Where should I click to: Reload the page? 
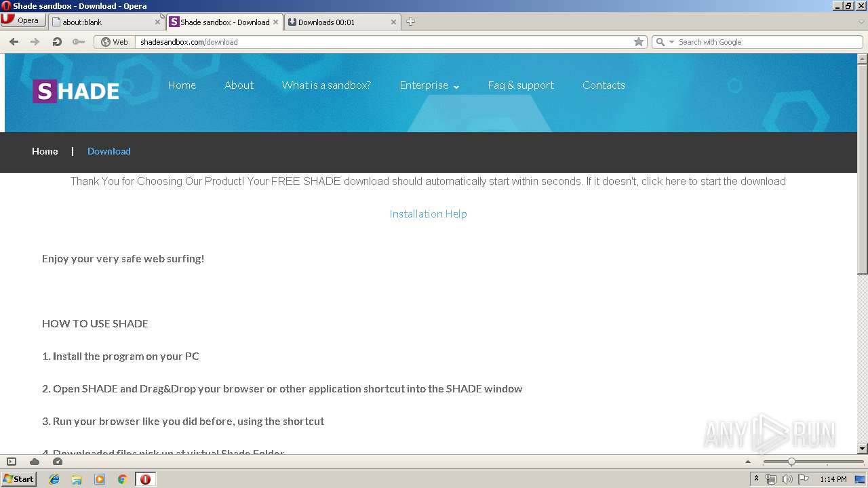(x=57, y=41)
